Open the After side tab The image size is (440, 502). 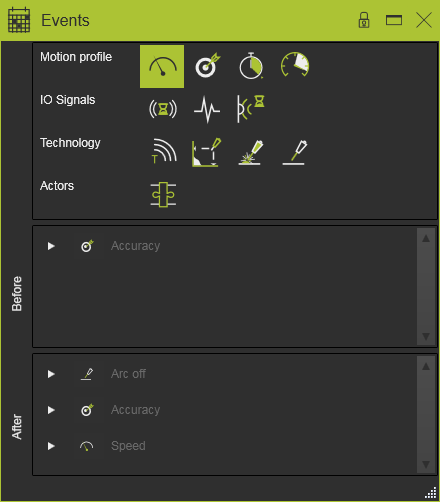[17, 427]
